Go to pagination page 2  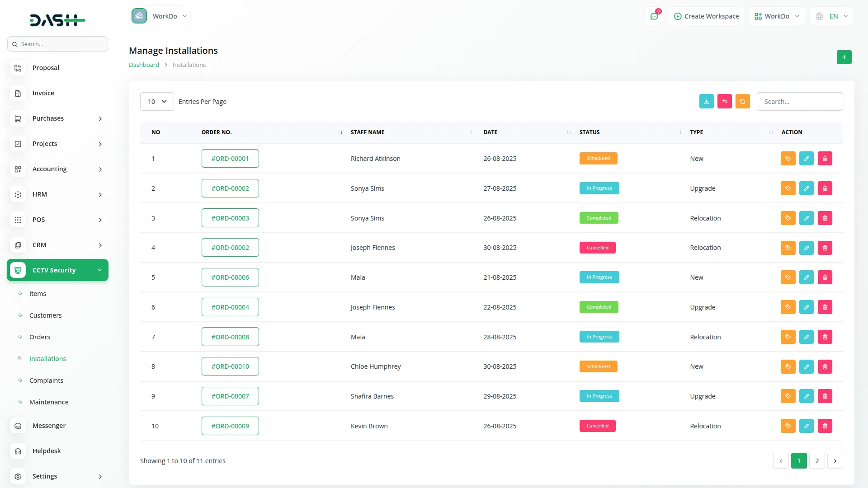click(816, 461)
